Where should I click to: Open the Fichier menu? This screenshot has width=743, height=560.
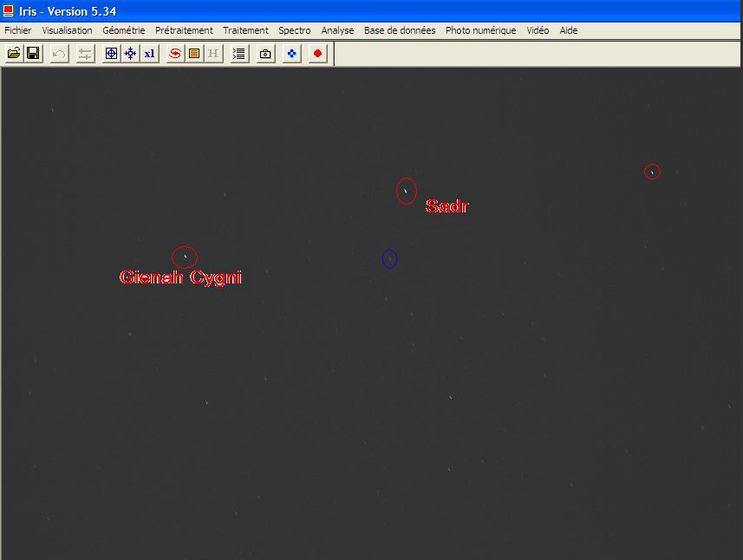coord(18,30)
